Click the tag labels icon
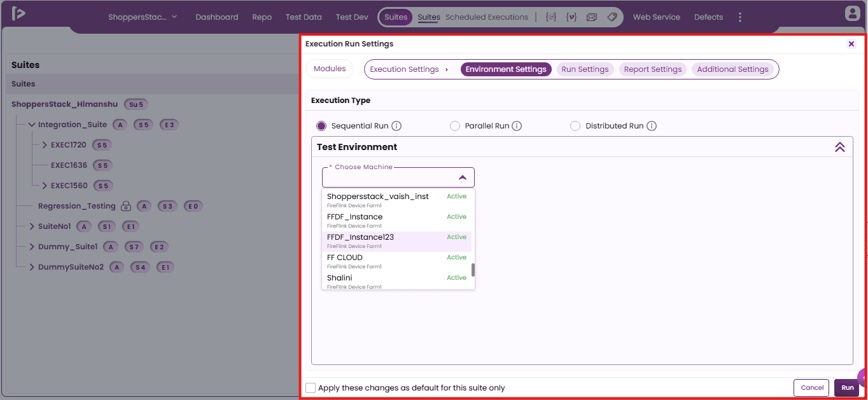 612,17
